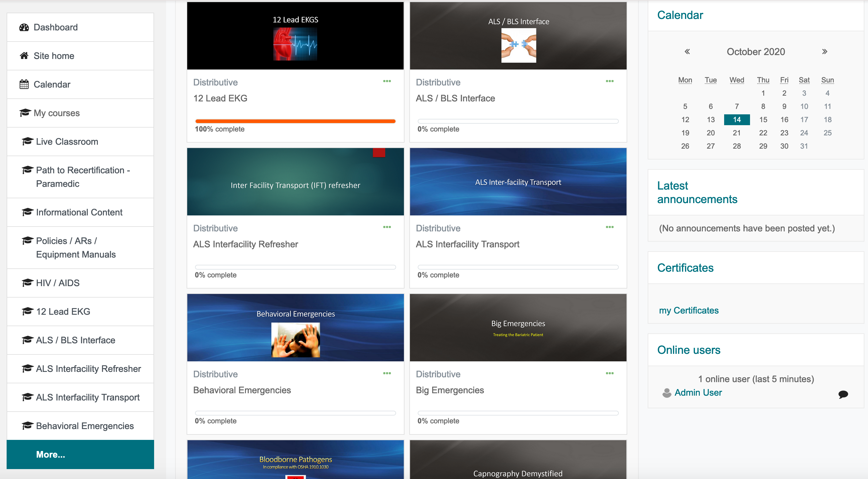Click the Admin User avatar icon
This screenshot has width=868, height=479.
666,393
